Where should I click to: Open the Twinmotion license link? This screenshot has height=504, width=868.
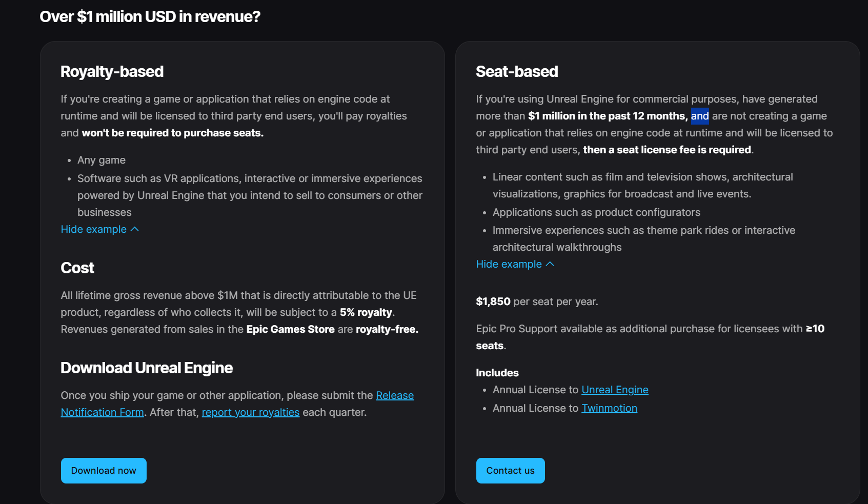click(609, 408)
